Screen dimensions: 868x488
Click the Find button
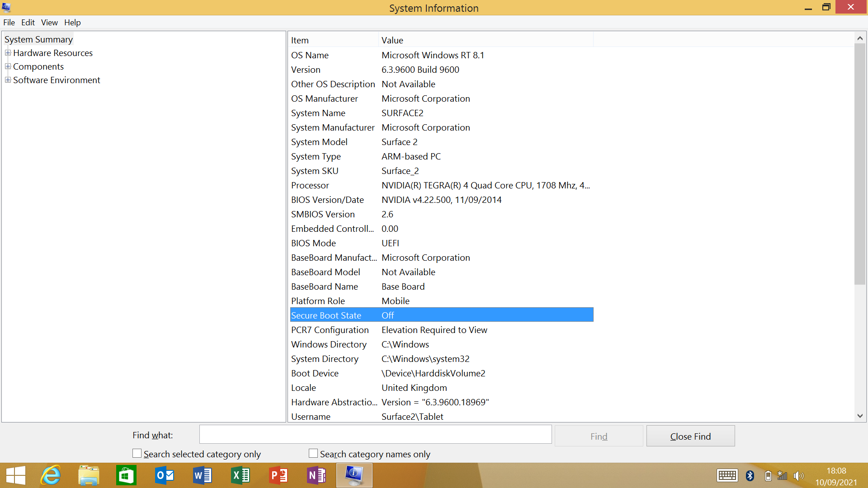pos(599,436)
